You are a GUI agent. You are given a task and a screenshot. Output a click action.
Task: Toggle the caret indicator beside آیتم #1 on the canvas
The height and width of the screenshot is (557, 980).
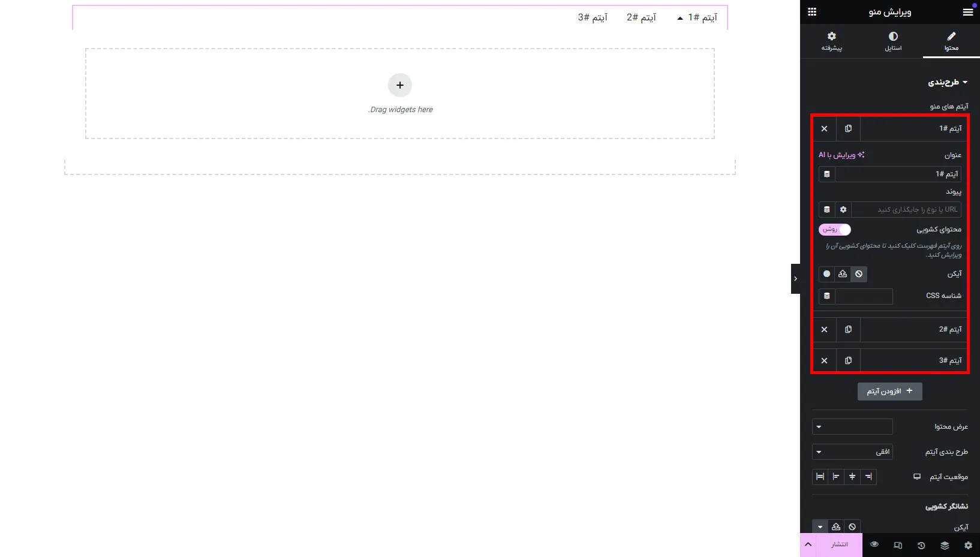[x=680, y=19]
